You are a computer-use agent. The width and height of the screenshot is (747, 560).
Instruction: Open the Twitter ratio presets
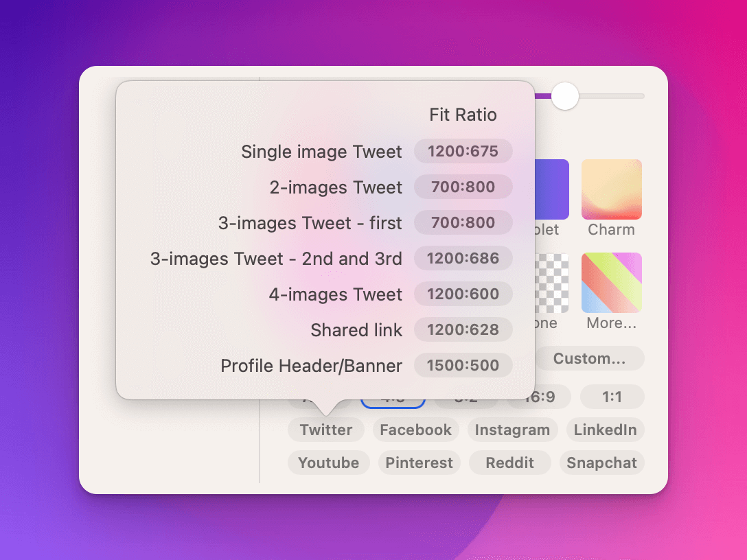(x=325, y=430)
